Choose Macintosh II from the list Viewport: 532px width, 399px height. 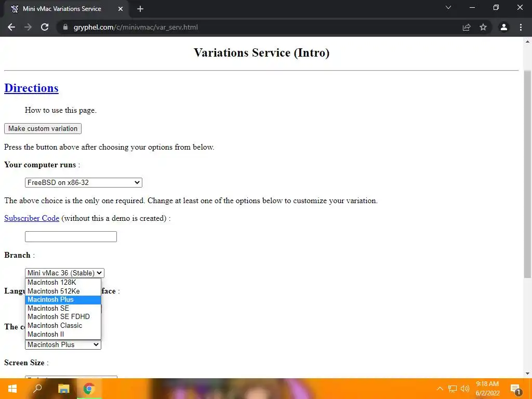[x=63, y=334]
